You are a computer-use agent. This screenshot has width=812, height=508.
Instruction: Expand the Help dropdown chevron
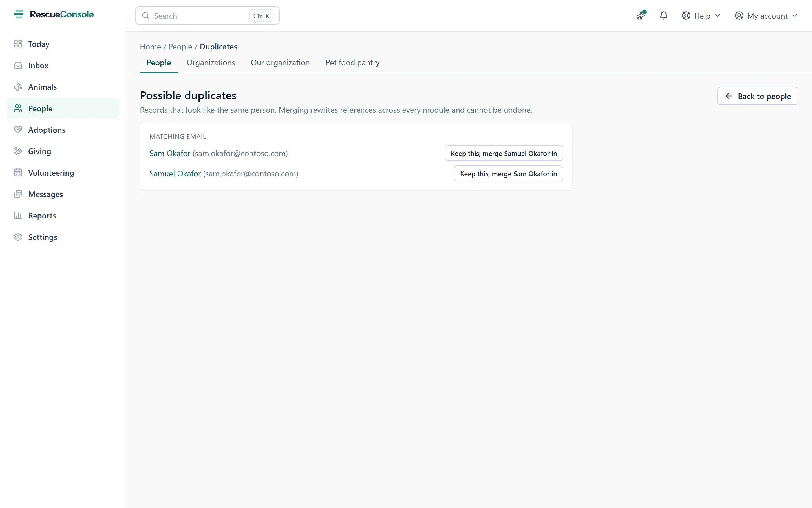point(718,16)
